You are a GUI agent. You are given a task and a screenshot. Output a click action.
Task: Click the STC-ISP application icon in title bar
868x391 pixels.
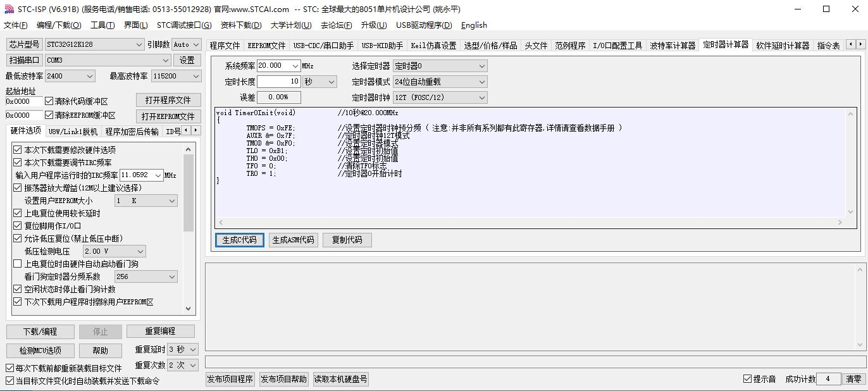click(x=9, y=9)
